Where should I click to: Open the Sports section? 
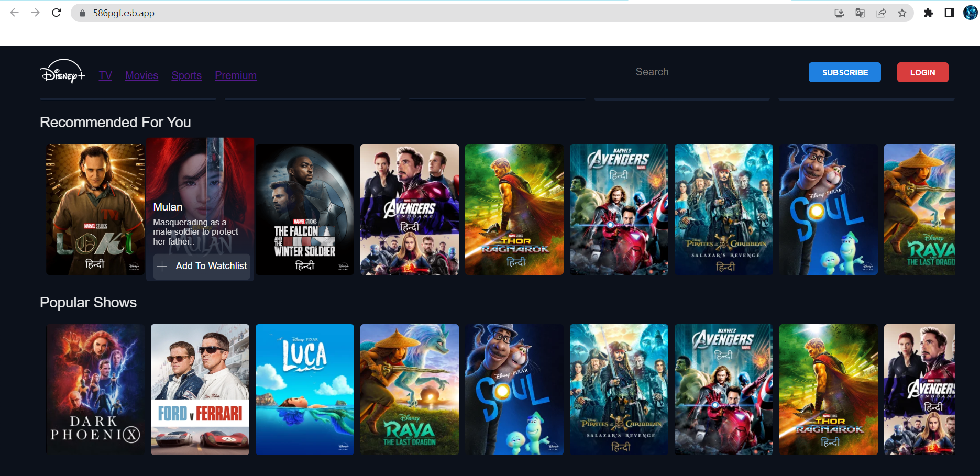coord(186,75)
